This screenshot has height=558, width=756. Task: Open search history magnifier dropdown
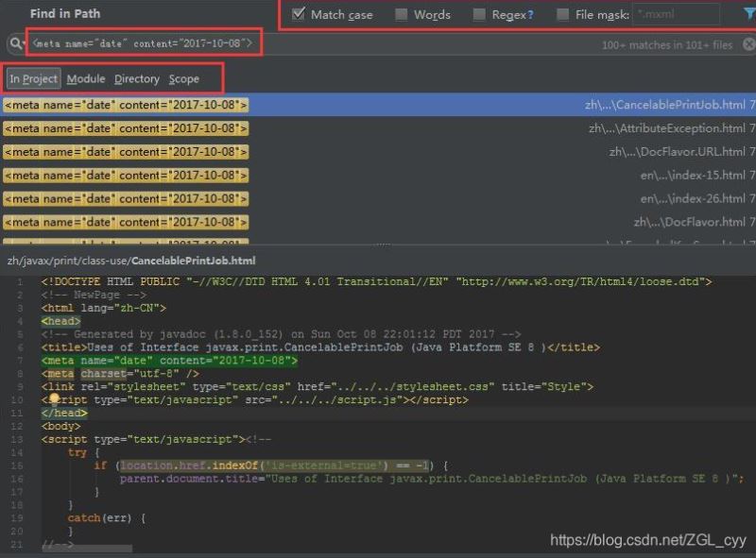point(17,43)
